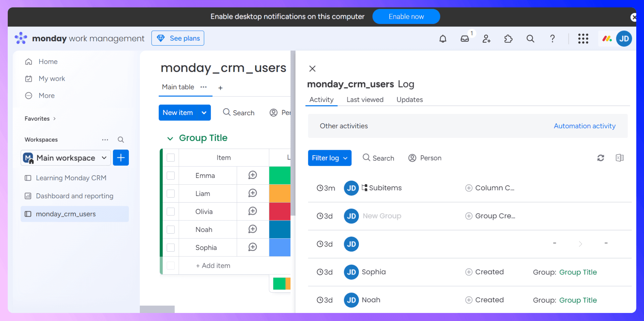644x321 pixels.
Task: Check the Liam row checkbox
Action: [x=171, y=194]
